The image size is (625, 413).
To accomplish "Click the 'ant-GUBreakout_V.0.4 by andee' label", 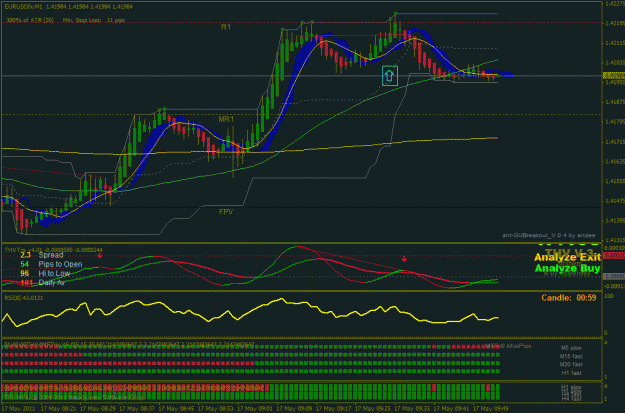I will pos(548,236).
